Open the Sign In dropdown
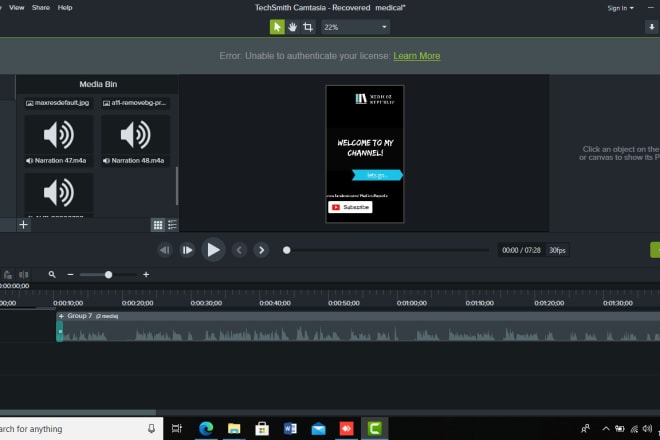Screen dimensions: 660x440 pos(620,8)
